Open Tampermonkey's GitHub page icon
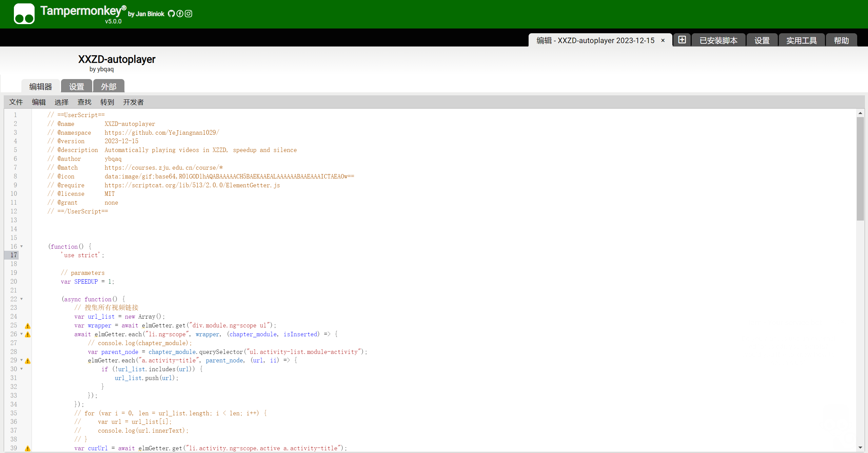The image size is (868, 453). [x=171, y=14]
